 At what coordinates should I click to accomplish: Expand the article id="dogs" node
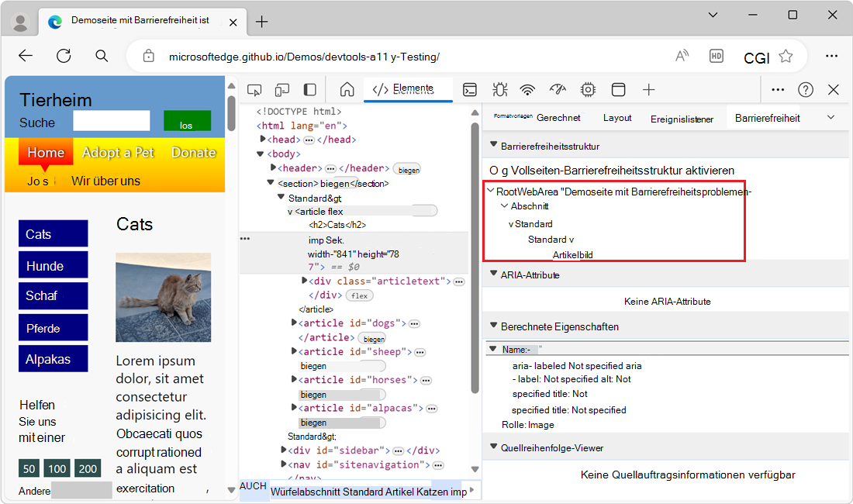[x=294, y=323]
